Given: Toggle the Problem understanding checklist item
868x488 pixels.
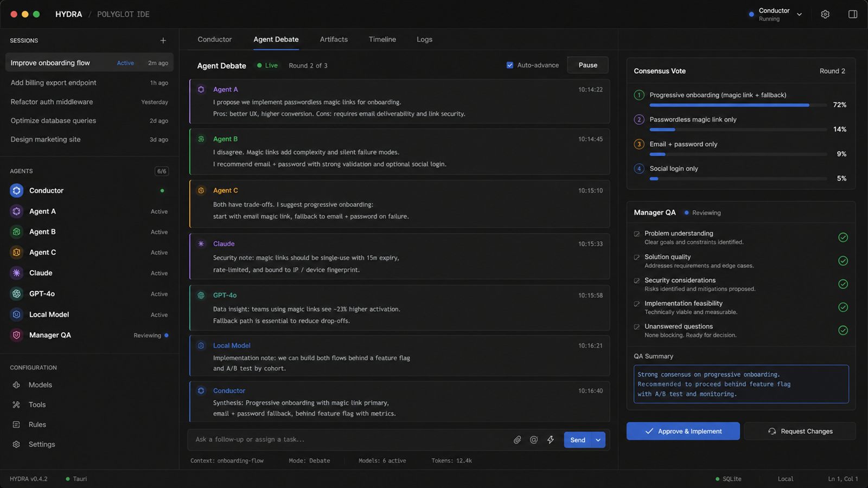Looking at the screenshot, I should 637,234.
